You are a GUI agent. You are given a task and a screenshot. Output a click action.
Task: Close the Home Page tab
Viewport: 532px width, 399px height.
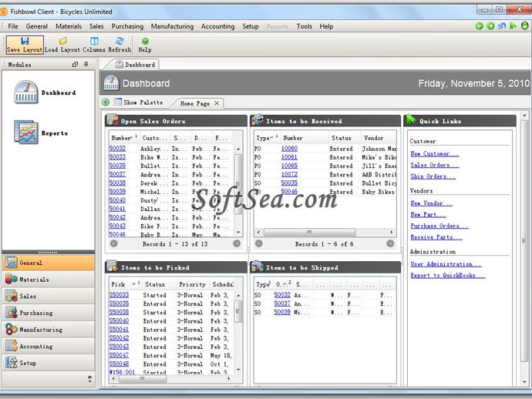pyautogui.click(x=217, y=103)
